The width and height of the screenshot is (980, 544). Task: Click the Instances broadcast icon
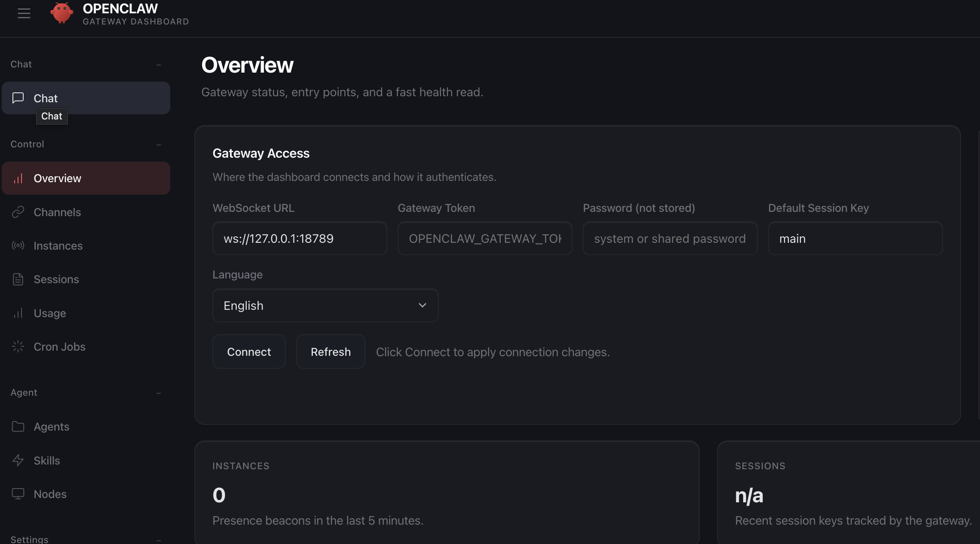(18, 245)
